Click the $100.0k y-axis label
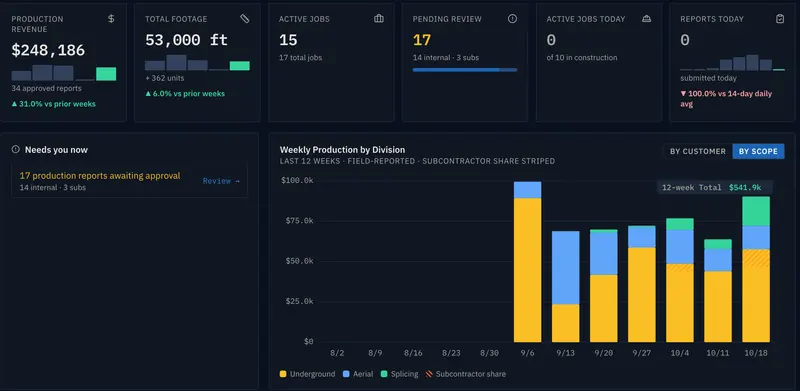The height and width of the screenshot is (391, 800). (297, 180)
